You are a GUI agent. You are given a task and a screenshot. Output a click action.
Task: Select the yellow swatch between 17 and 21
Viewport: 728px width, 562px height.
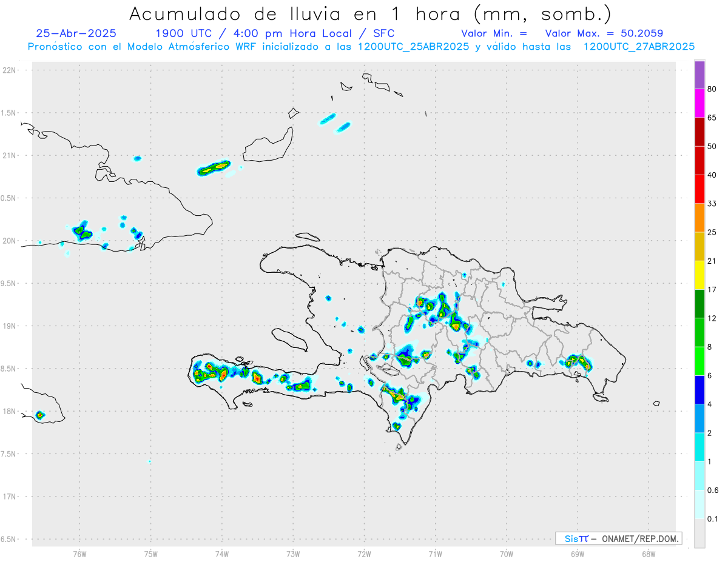(x=699, y=275)
